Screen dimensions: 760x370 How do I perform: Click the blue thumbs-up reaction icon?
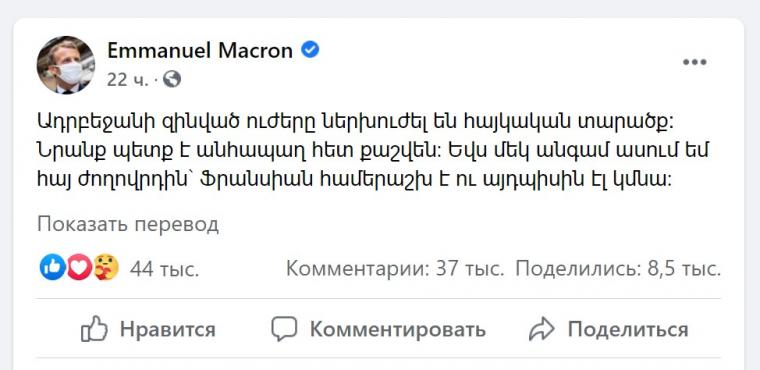(x=53, y=267)
